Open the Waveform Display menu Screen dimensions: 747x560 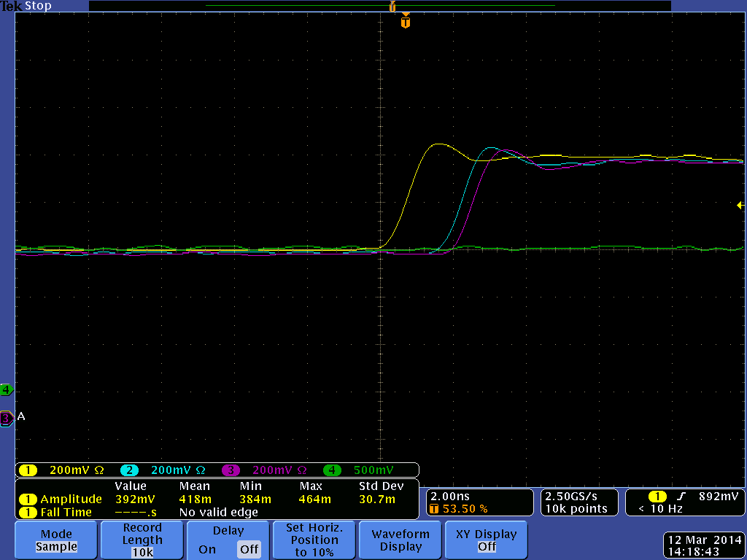coord(400,540)
